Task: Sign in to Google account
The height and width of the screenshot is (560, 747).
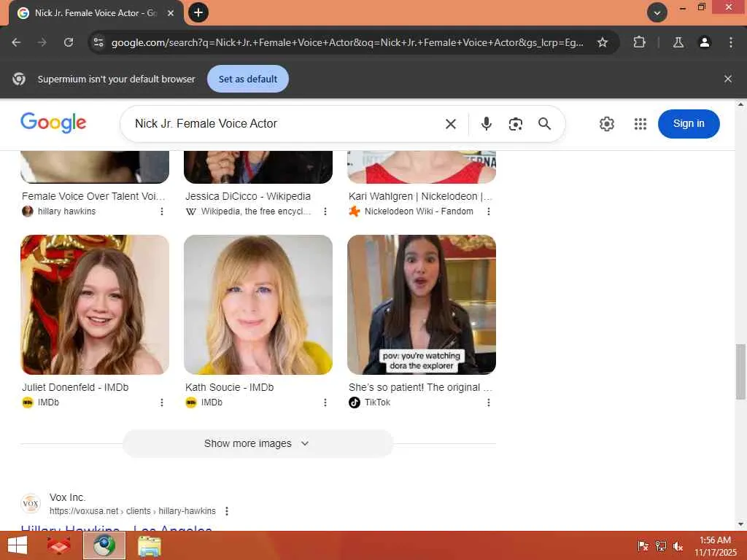Action: pos(689,124)
